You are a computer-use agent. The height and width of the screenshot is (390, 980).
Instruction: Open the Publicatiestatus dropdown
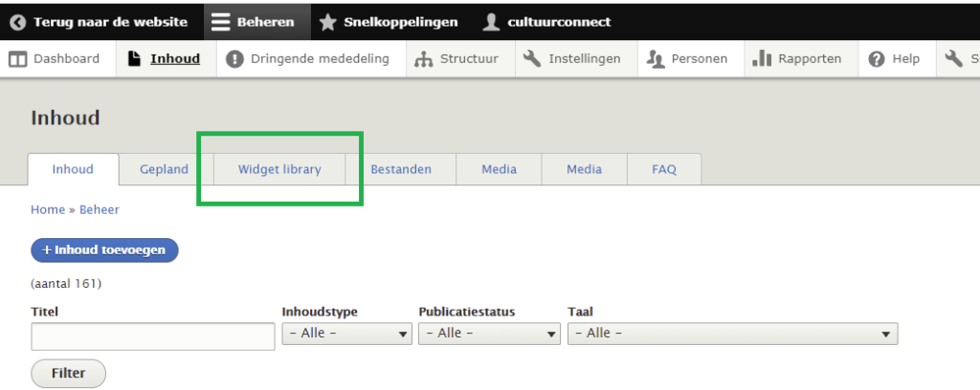[x=488, y=334]
